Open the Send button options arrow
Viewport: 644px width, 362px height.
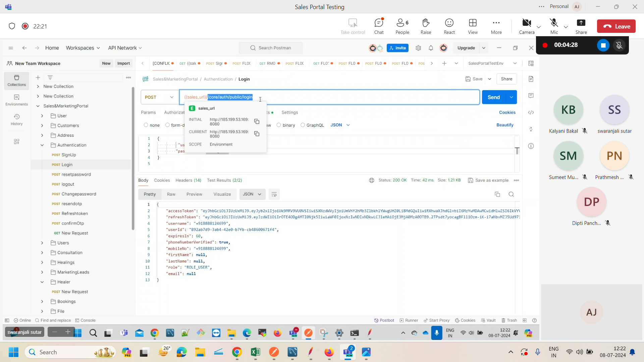tap(511, 97)
